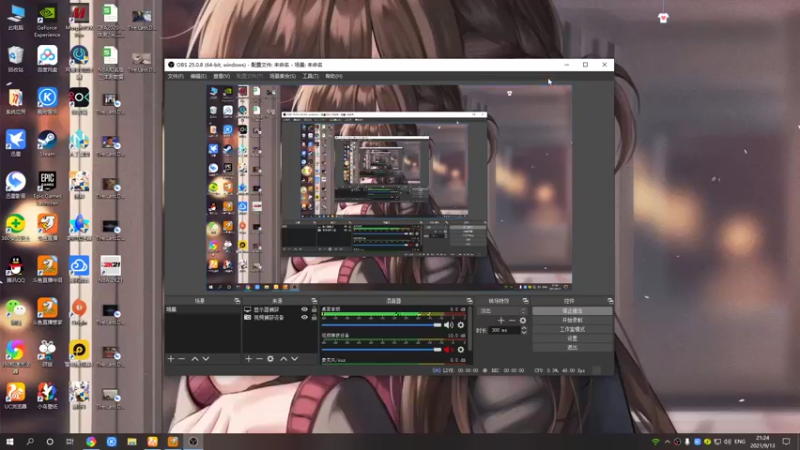Viewport: 800px width, 450px height.
Task: Add a new scene with the plus icon
Action: coord(171,359)
